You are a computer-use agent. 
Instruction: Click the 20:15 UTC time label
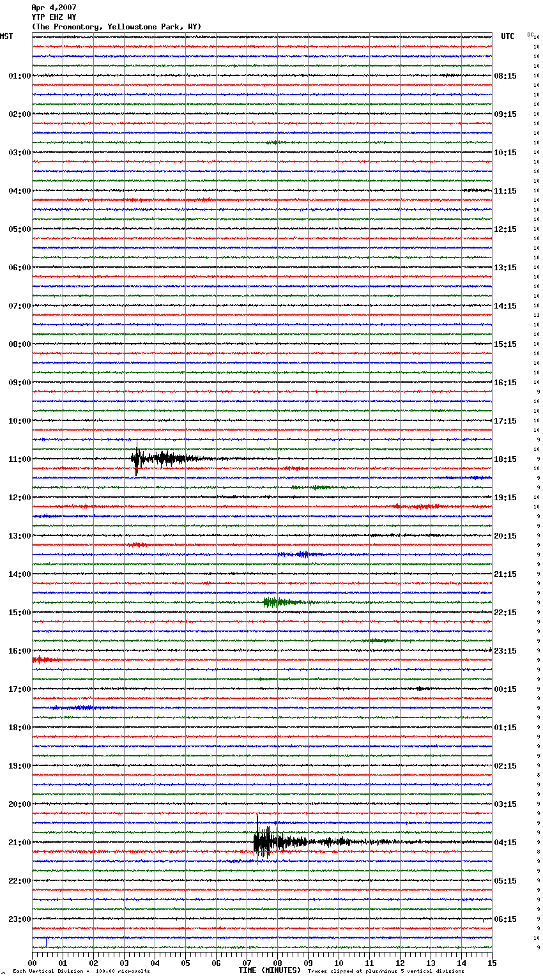[505, 536]
